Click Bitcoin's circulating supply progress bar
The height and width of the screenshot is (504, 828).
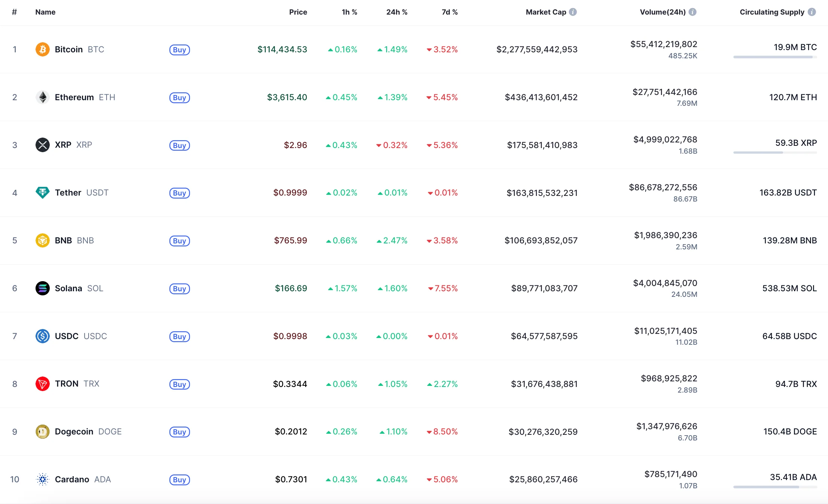pos(775,57)
